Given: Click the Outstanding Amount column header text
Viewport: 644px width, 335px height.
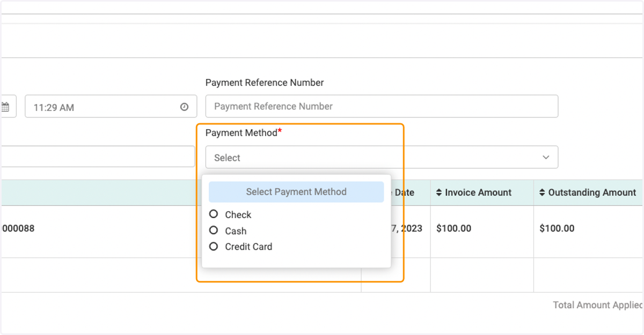Looking at the screenshot, I should click(x=592, y=192).
